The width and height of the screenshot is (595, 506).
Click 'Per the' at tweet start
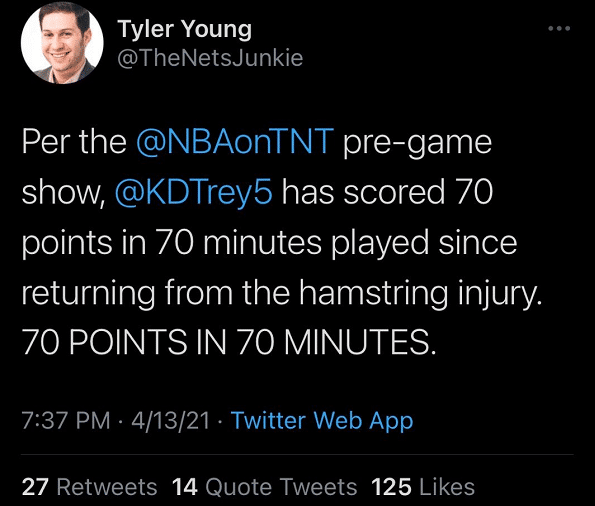(74, 142)
